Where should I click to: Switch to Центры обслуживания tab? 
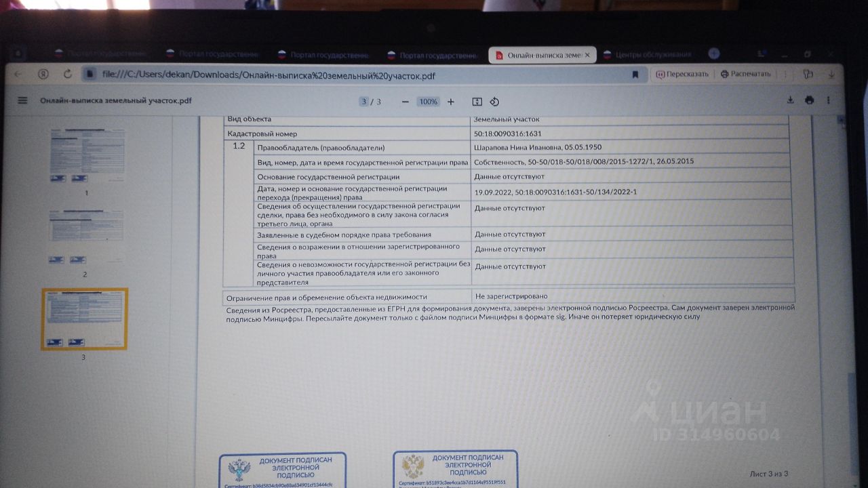pyautogui.click(x=648, y=55)
